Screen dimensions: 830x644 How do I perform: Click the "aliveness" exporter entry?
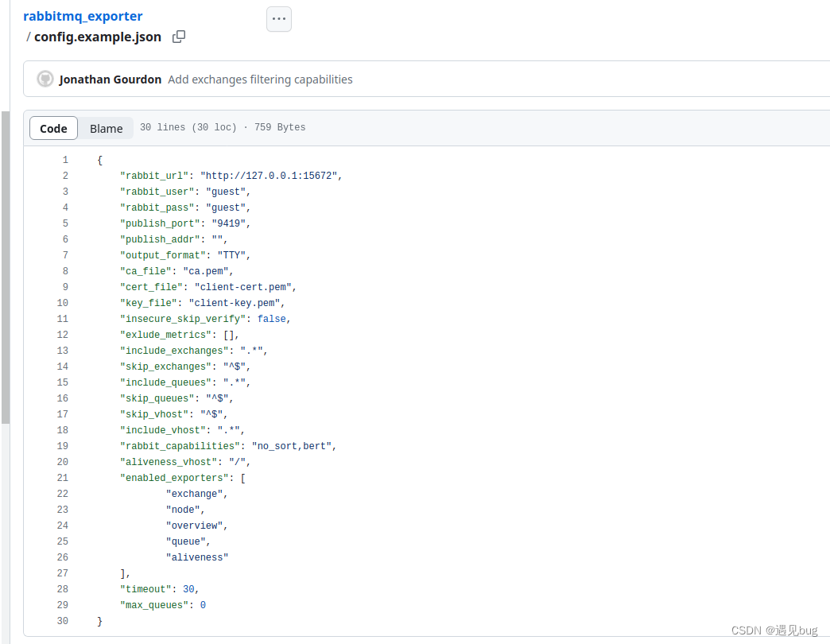tap(197, 557)
